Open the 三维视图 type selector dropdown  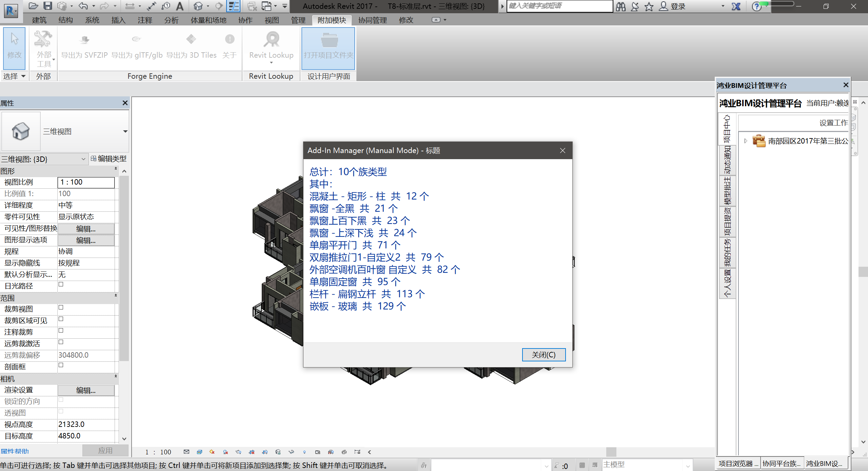coord(125,131)
